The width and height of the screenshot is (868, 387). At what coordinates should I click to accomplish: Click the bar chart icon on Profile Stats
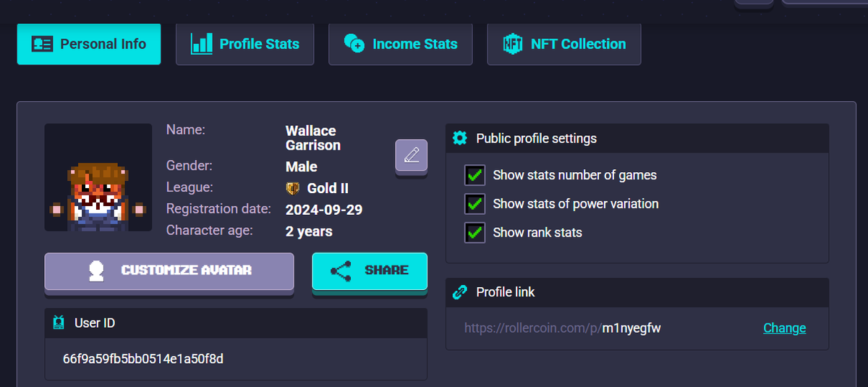[201, 44]
